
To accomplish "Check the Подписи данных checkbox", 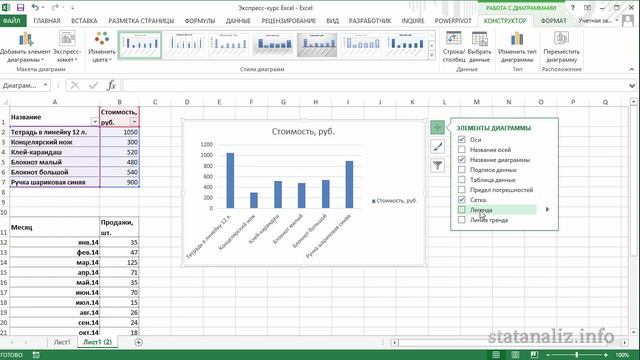I will (462, 169).
